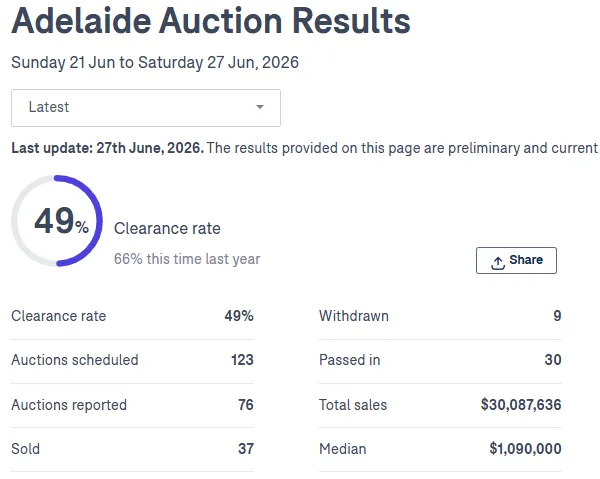This screenshot has height=479, width=600.
Task: Select the Clearance rate 49% table row
Action: coord(132,316)
